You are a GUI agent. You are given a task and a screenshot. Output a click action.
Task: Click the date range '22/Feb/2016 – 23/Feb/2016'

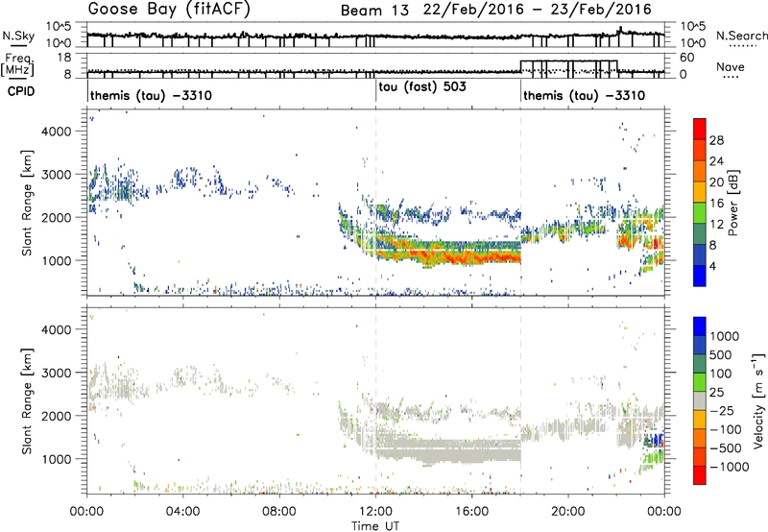click(x=538, y=10)
